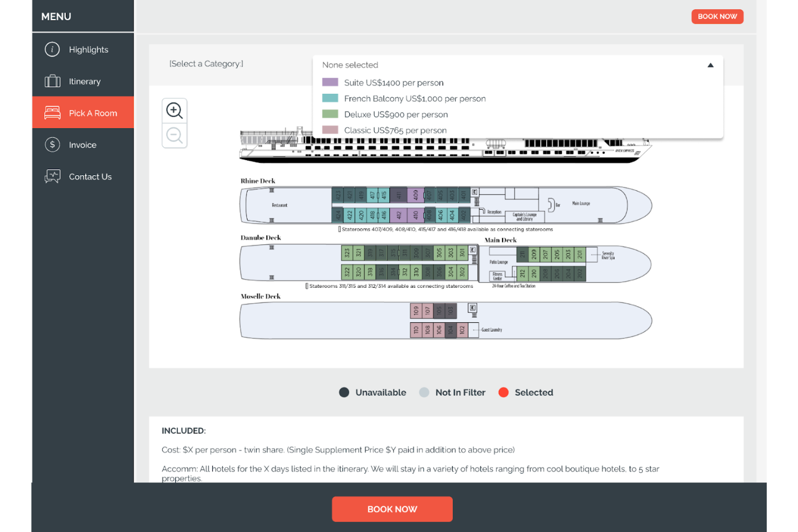Click the Contact Us chat bubble icon

(52, 176)
